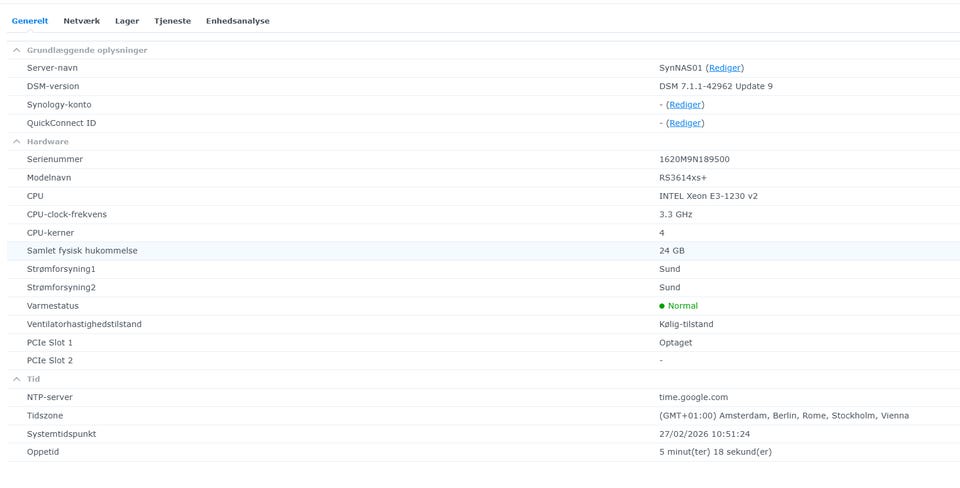Click the CPU-kerner label
This screenshot has width=960, height=488.
point(50,233)
